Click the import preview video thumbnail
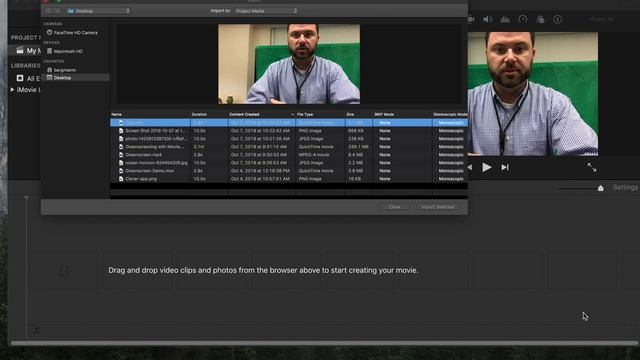 [289, 64]
